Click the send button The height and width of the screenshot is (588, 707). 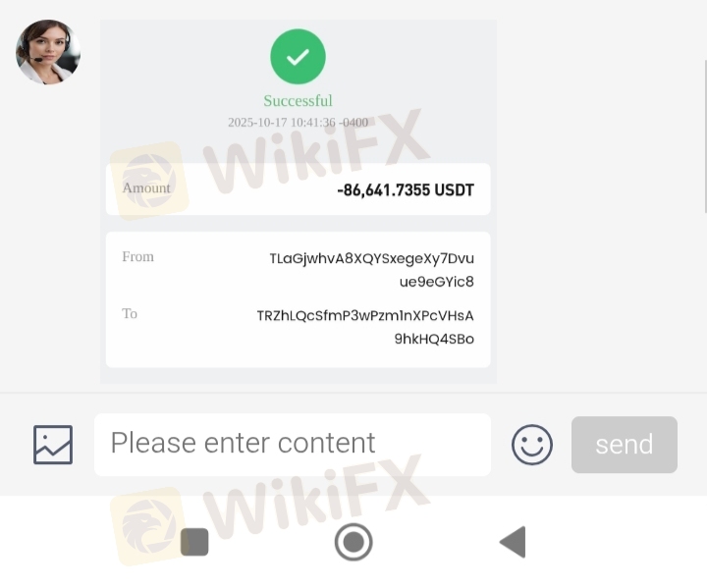[x=625, y=445]
